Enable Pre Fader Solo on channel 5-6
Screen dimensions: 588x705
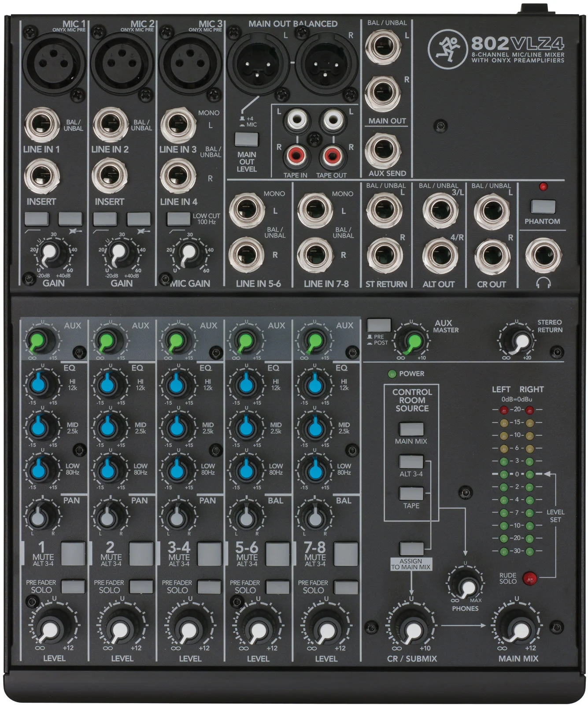(277, 587)
